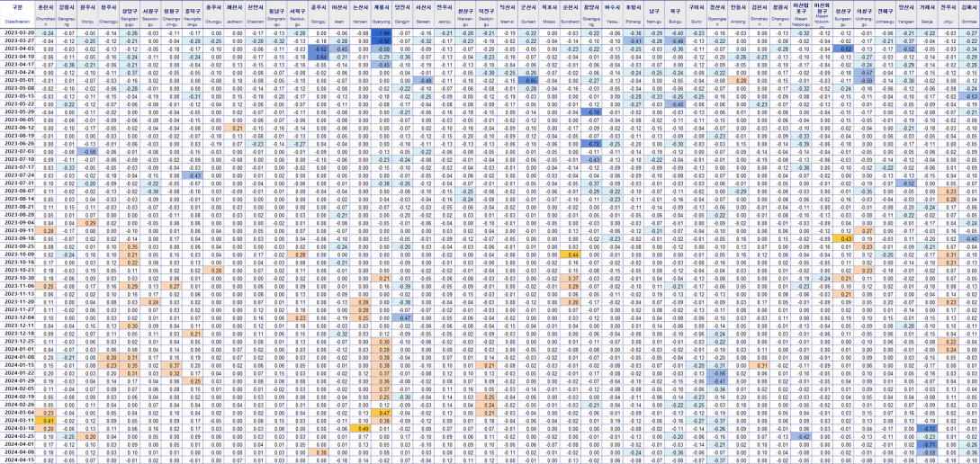This screenshot has height=464, width=980.
Task: Select the 2023-05-01 date row label
Action: coord(17,80)
